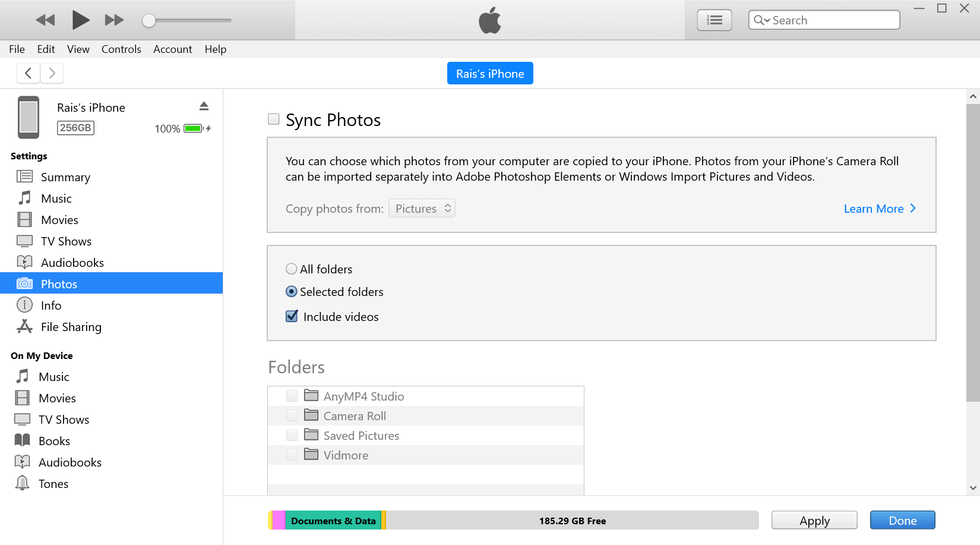The image size is (980, 545).
Task: Click the rewind previous track button
Action: coord(45,20)
